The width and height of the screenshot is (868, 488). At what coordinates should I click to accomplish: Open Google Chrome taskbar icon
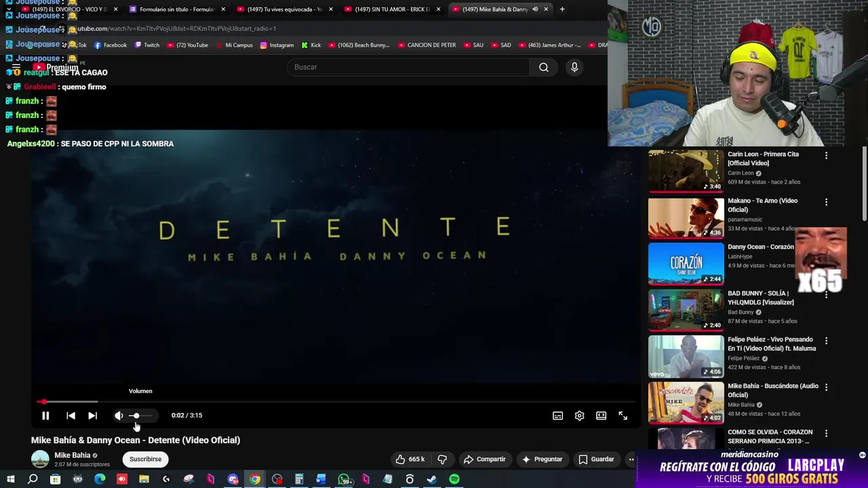click(x=255, y=479)
